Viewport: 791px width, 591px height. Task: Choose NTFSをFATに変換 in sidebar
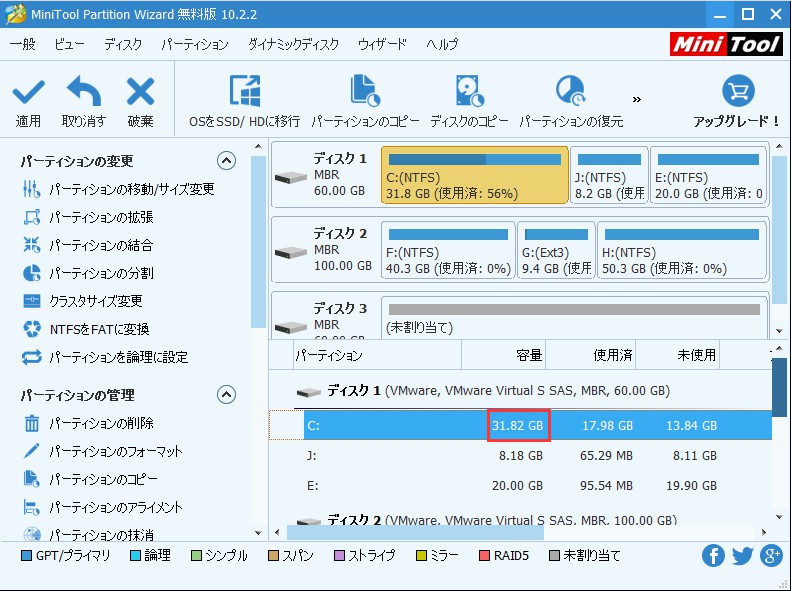click(86, 329)
